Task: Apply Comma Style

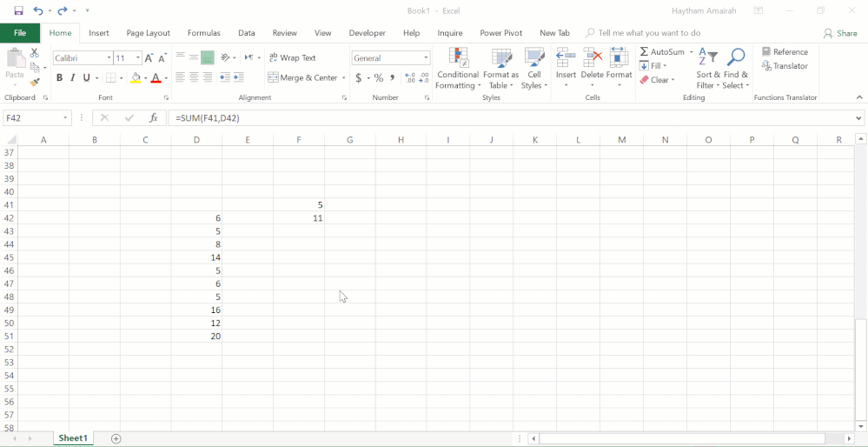Action: click(393, 78)
